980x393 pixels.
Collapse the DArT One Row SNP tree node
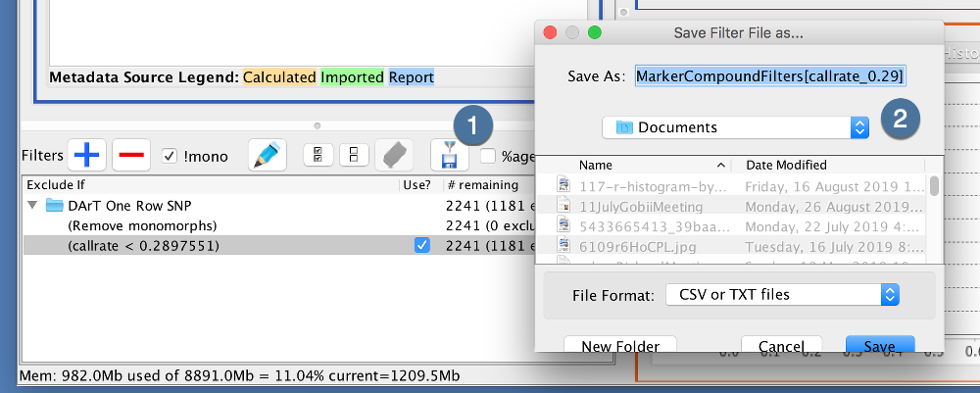[32, 205]
